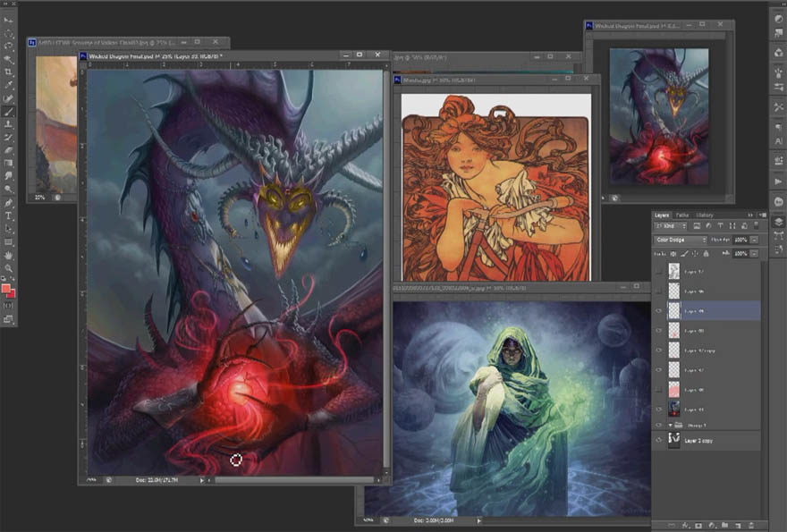Filter layers by type (T) icon
Image resolution: width=787 pixels, height=532 pixels.
[720, 226]
